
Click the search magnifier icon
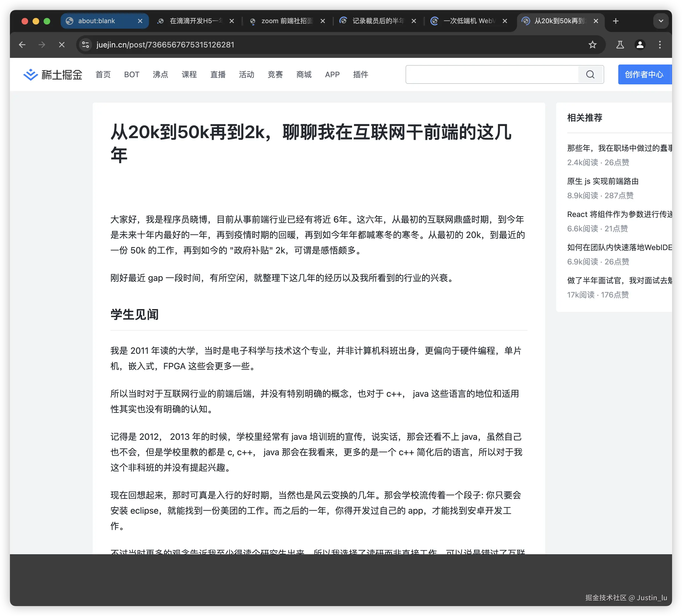point(590,75)
